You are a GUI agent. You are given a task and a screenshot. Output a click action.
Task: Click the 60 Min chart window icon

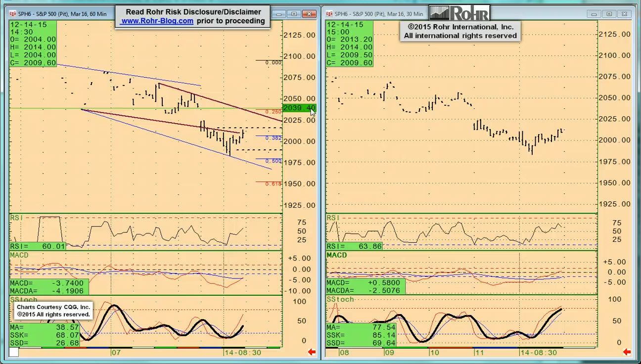point(13,14)
